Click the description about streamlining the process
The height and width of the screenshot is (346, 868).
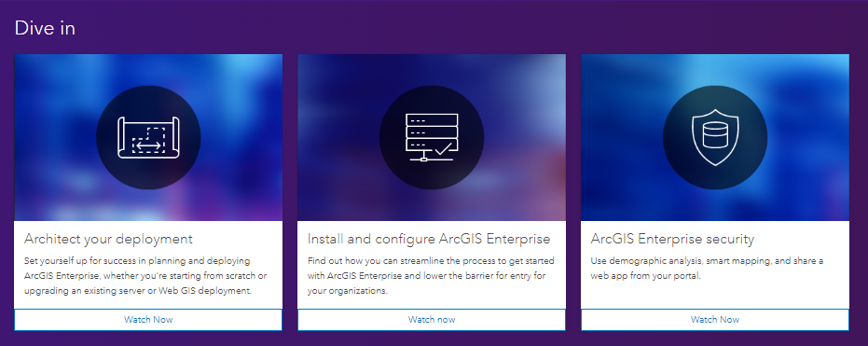point(431,276)
